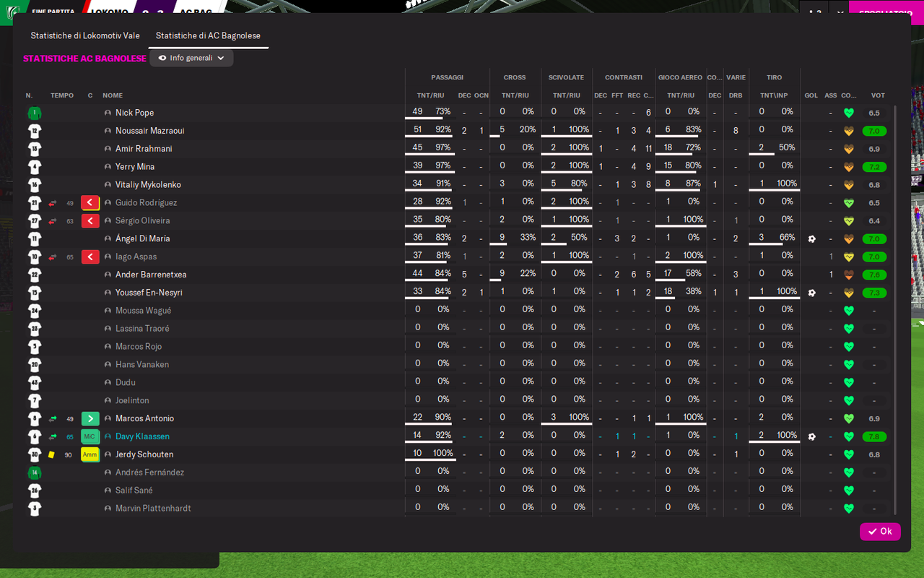The image size is (924, 578).
Task: Click Vitaliy Mykolenko's 80% tackle value
Action: pos(579,184)
